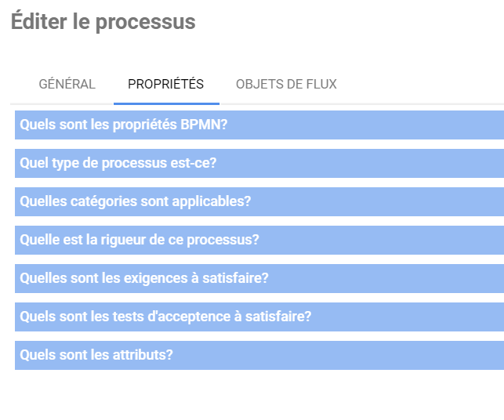The width and height of the screenshot is (504, 420).
Task: Open the Objets de flux tab
Action: pyautogui.click(x=286, y=85)
